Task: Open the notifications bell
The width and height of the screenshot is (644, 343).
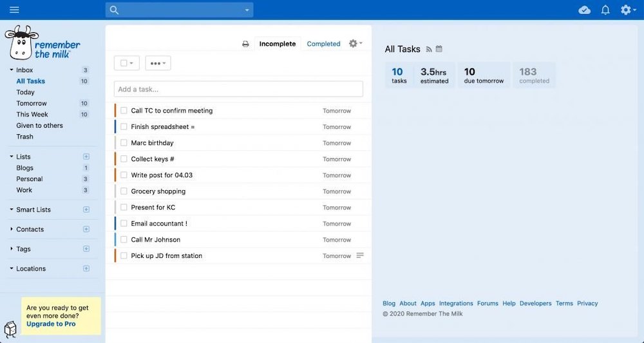Action: tap(605, 10)
